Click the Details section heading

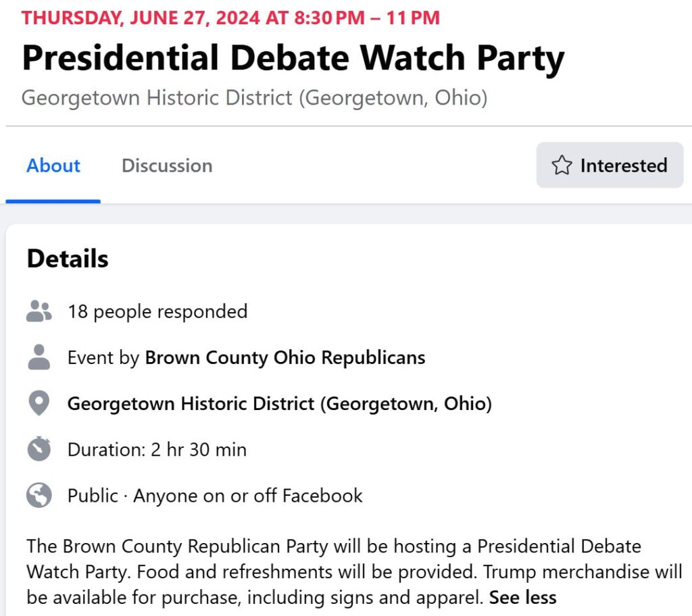tap(68, 259)
